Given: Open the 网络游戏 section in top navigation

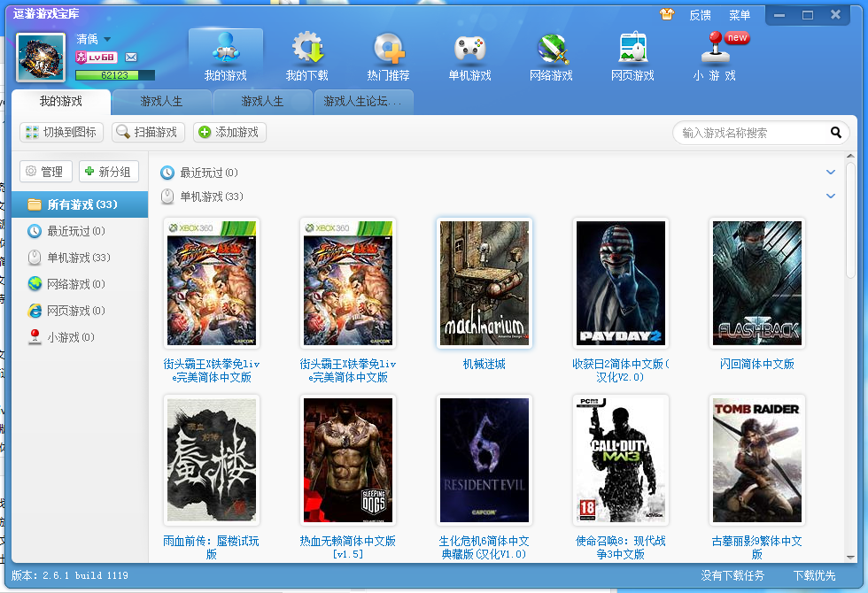Looking at the screenshot, I should [x=551, y=57].
